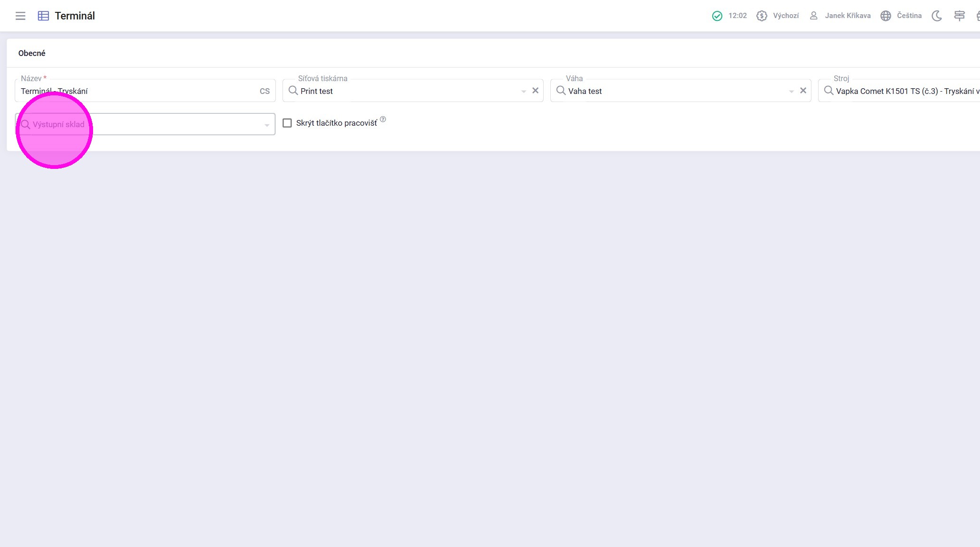Expand the Síťová tiskárna dropdown arrow
980x547 pixels.
[523, 91]
